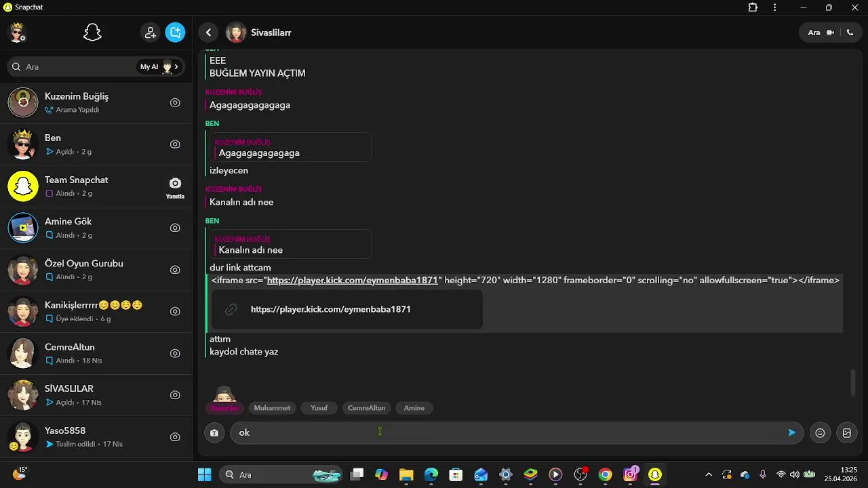The height and width of the screenshot is (488, 868).
Task: Open camera icon next to Kanikişlerrrrr
Action: 175,312
